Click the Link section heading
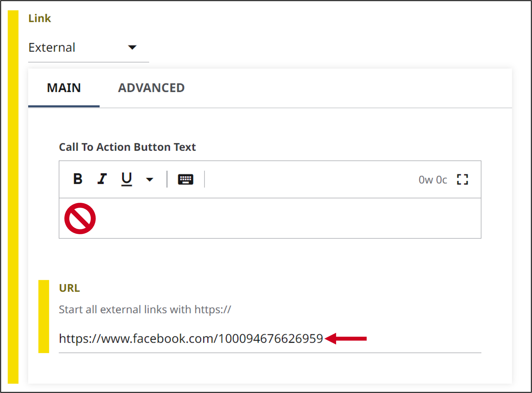This screenshot has height=393, width=532. point(39,18)
